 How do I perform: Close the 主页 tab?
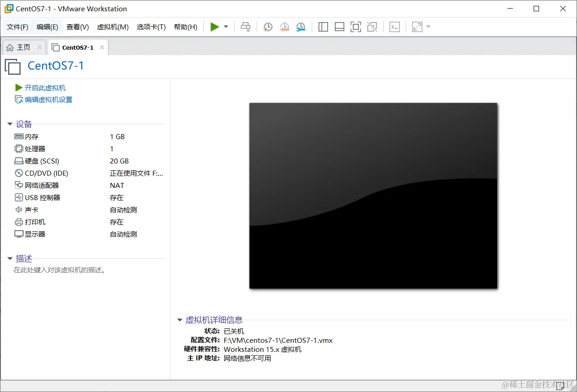40,47
